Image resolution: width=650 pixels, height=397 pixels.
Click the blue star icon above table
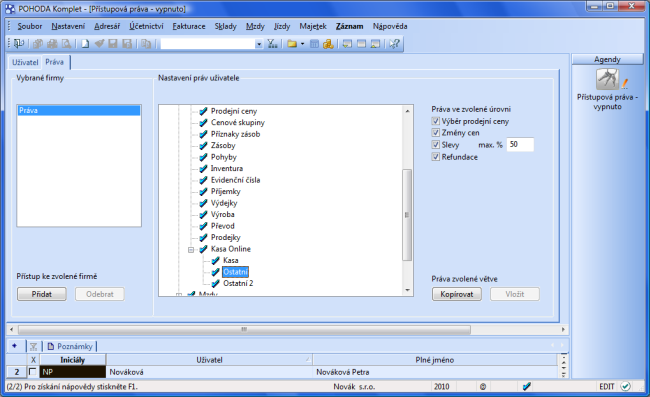(15, 346)
